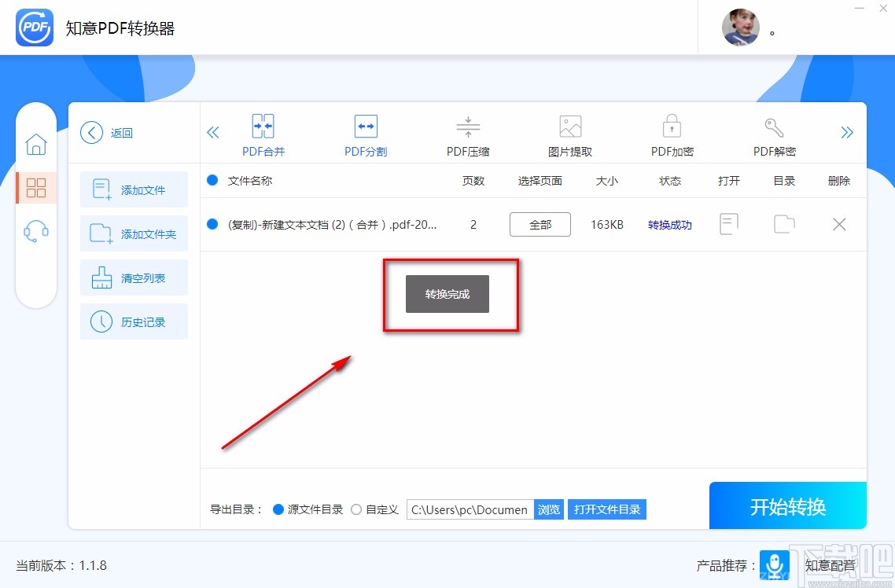Click the 转换成功 status link
The width and height of the screenshot is (895, 588).
[669, 224]
